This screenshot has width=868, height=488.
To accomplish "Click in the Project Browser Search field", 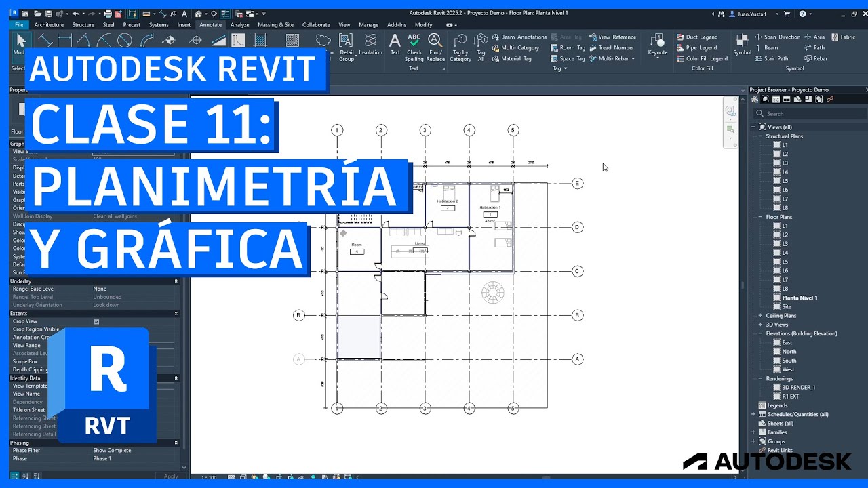I will coord(809,113).
